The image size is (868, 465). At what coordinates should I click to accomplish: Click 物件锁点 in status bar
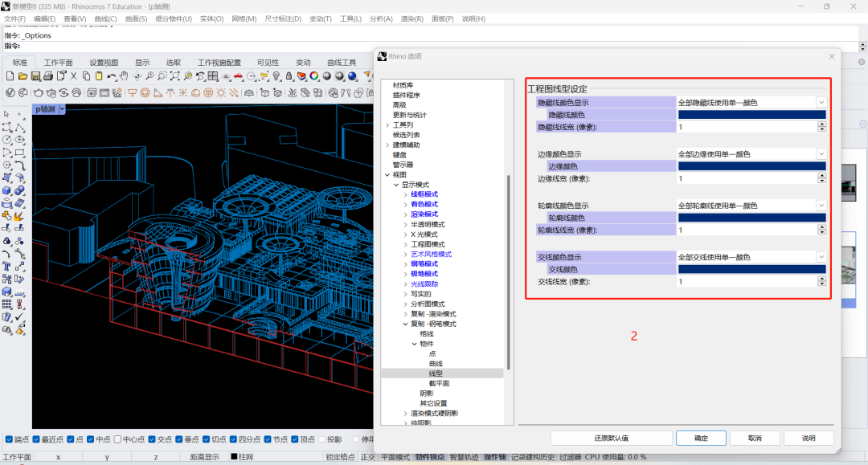pos(430,457)
